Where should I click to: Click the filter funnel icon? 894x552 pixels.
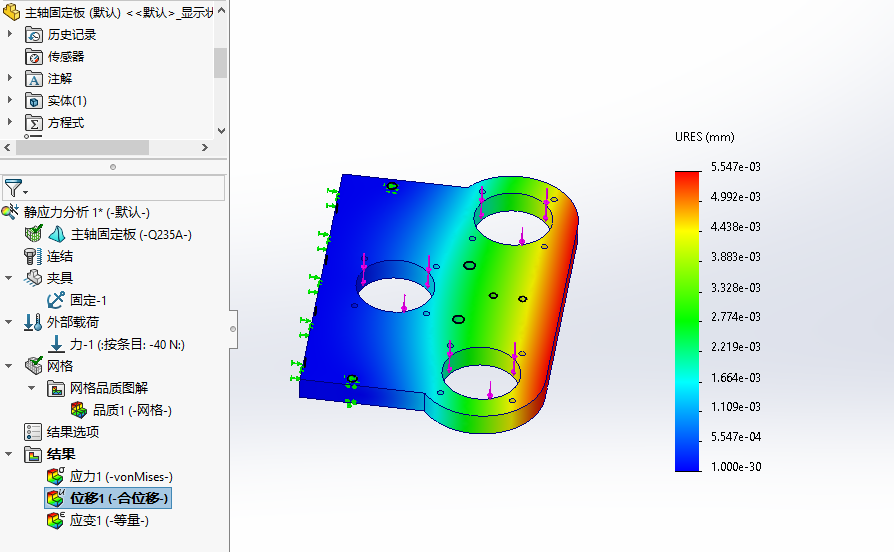tap(13, 188)
